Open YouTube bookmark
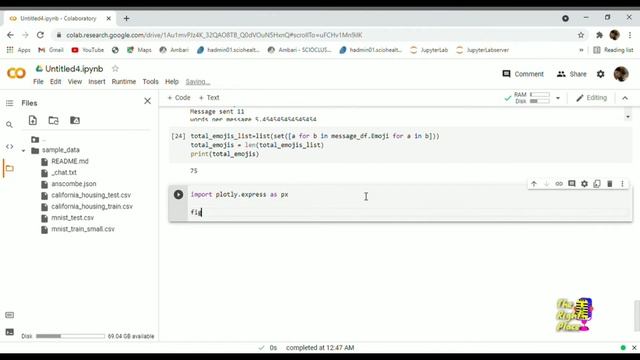640x360 pixels. pyautogui.click(x=88, y=50)
